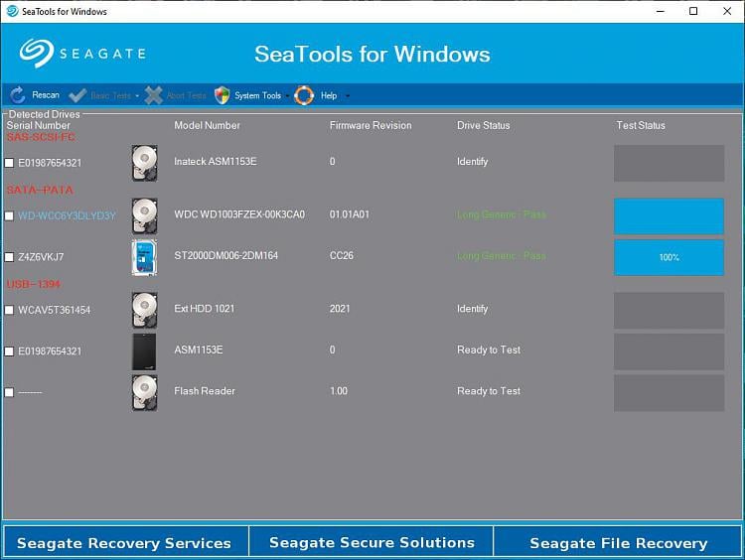Click firmware value 01.01A01
Image resolution: width=745 pixels, height=560 pixels.
click(350, 214)
